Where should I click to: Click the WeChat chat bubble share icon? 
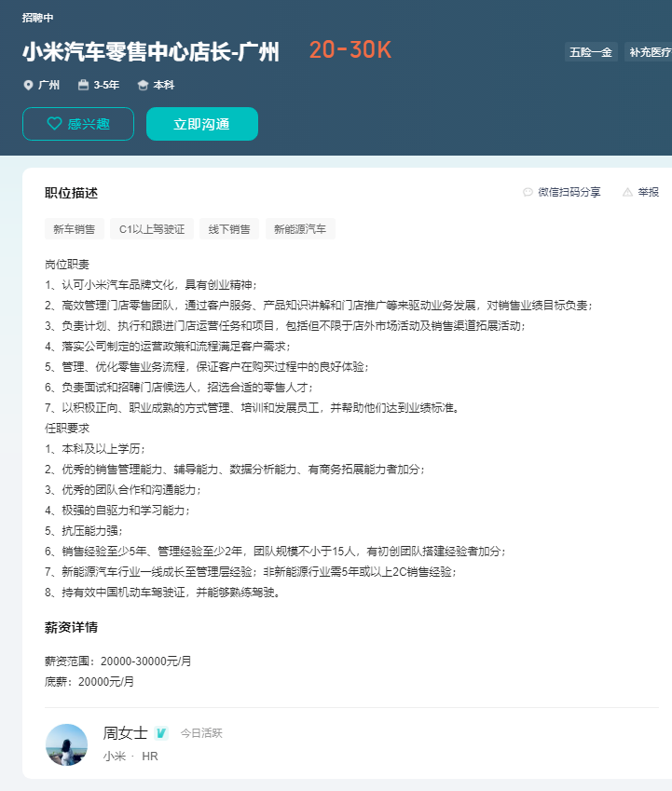(528, 192)
